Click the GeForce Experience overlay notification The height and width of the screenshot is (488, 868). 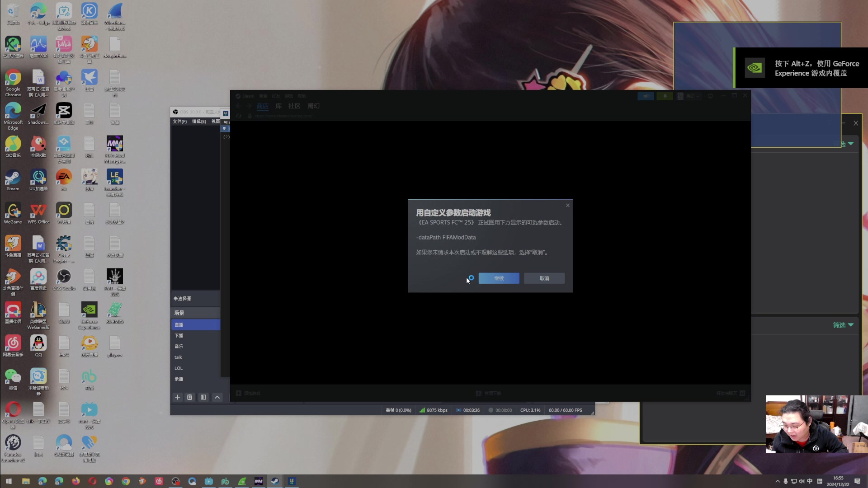(x=800, y=68)
